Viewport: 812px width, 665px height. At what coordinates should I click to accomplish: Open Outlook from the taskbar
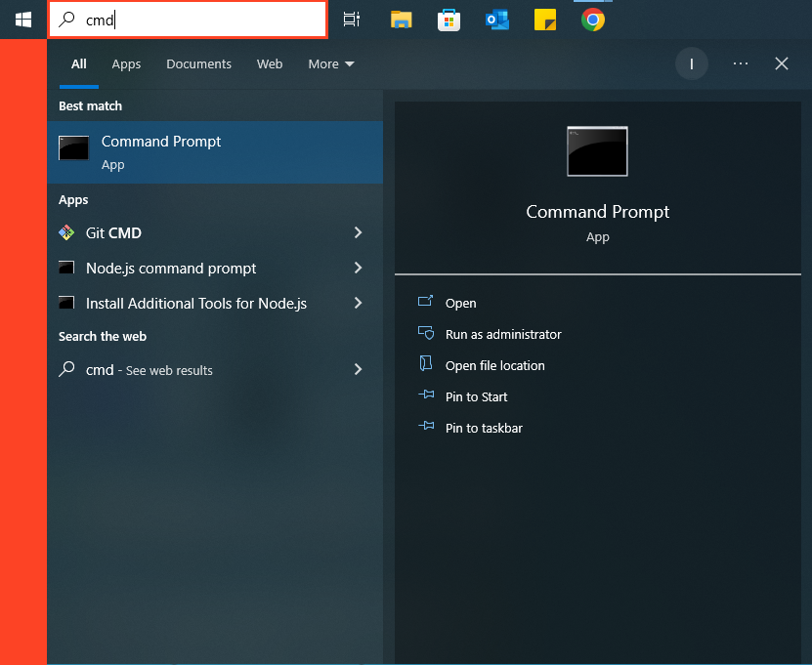coord(497,20)
